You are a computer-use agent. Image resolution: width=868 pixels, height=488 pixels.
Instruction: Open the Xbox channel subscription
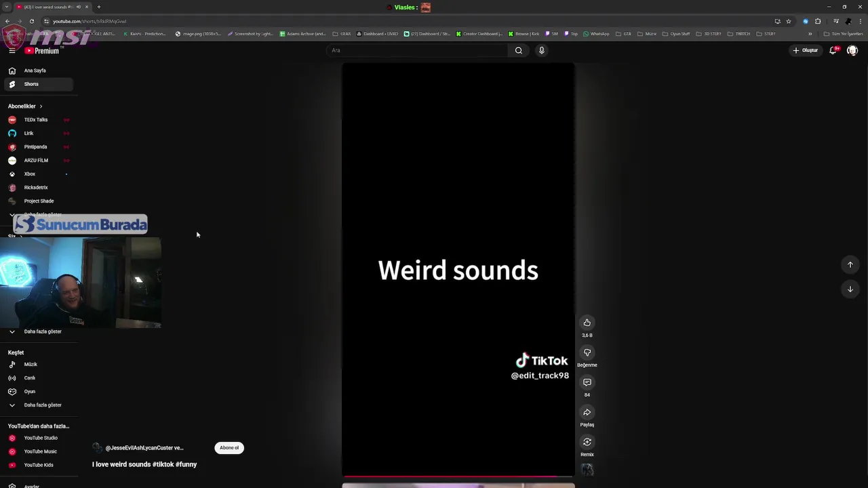pyautogui.click(x=39, y=174)
